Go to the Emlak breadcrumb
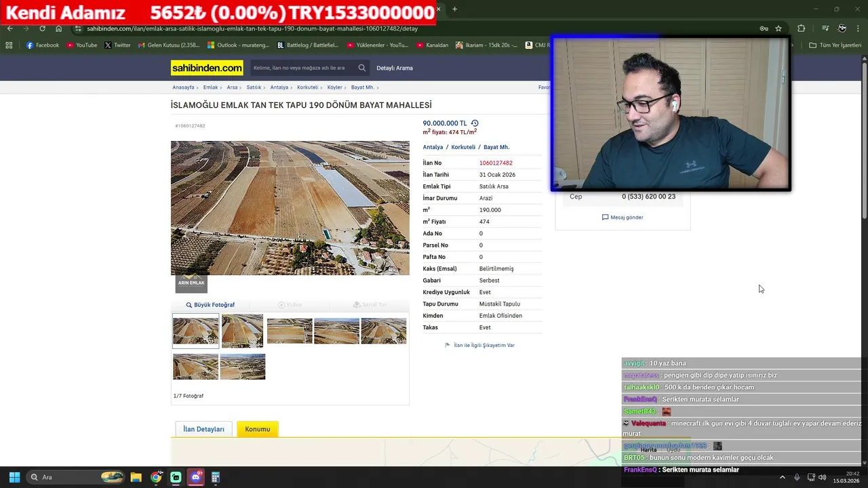Screen dimensions: 868x488 (x=210, y=87)
